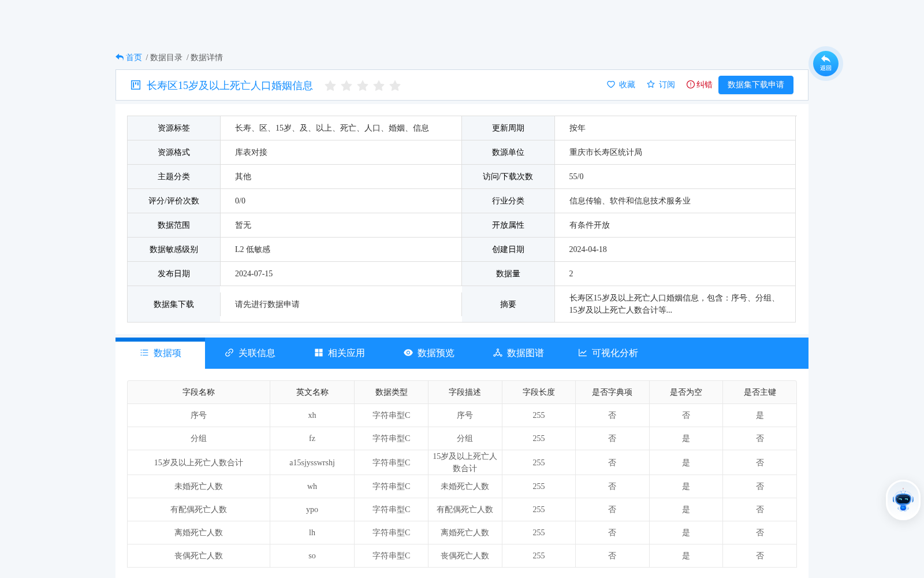Click the 信息传输、软件和信息技术服务业 value

(x=630, y=201)
